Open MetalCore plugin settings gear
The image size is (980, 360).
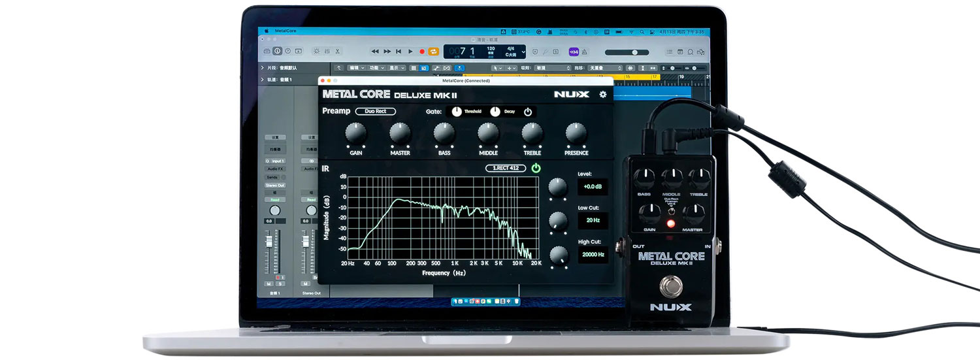coord(602,94)
